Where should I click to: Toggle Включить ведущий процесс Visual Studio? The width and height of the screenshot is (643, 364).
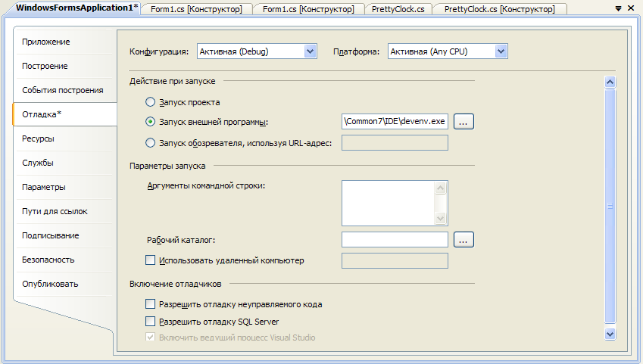coord(150,337)
